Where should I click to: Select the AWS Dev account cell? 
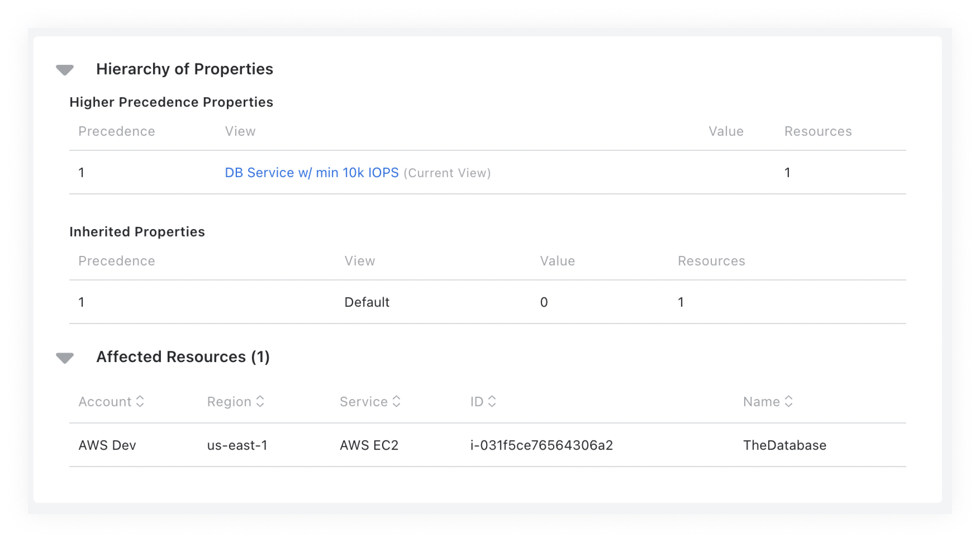tap(107, 445)
